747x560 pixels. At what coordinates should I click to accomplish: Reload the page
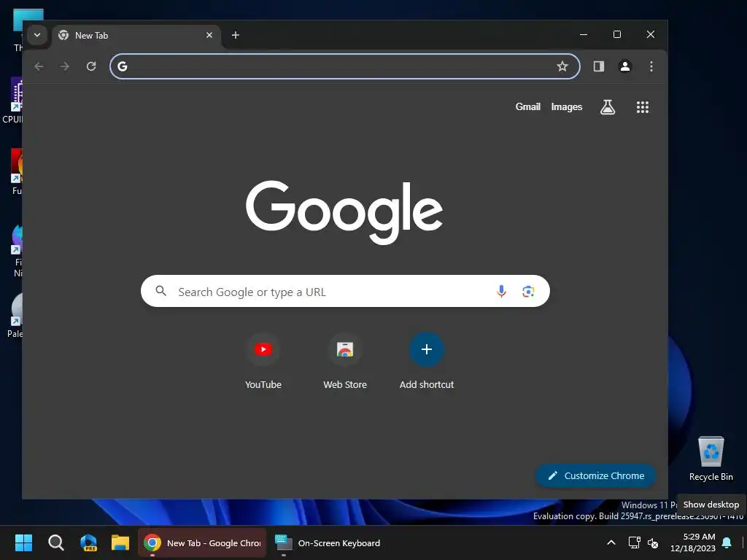pos(91,66)
